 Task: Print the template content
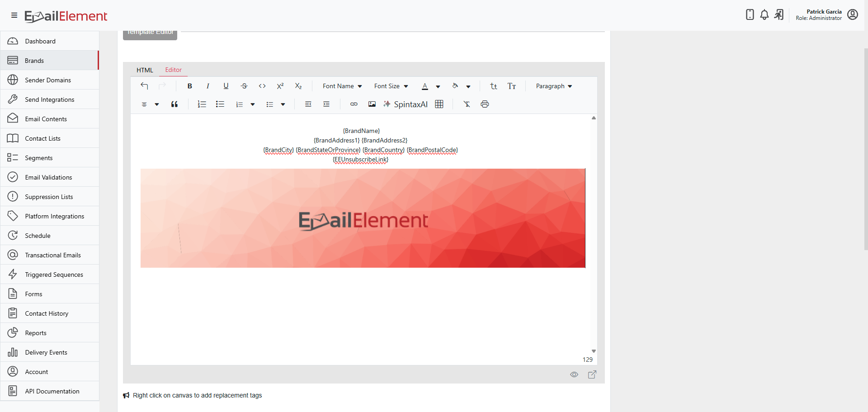485,104
